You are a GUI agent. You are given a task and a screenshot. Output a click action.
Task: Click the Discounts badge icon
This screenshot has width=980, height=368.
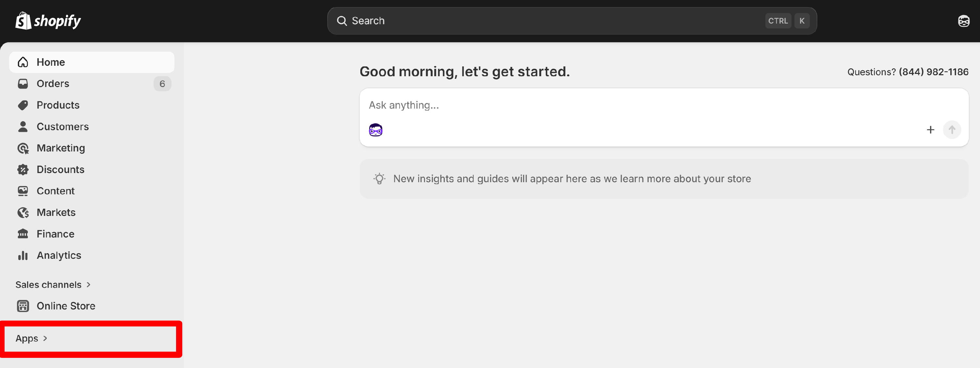(x=23, y=169)
